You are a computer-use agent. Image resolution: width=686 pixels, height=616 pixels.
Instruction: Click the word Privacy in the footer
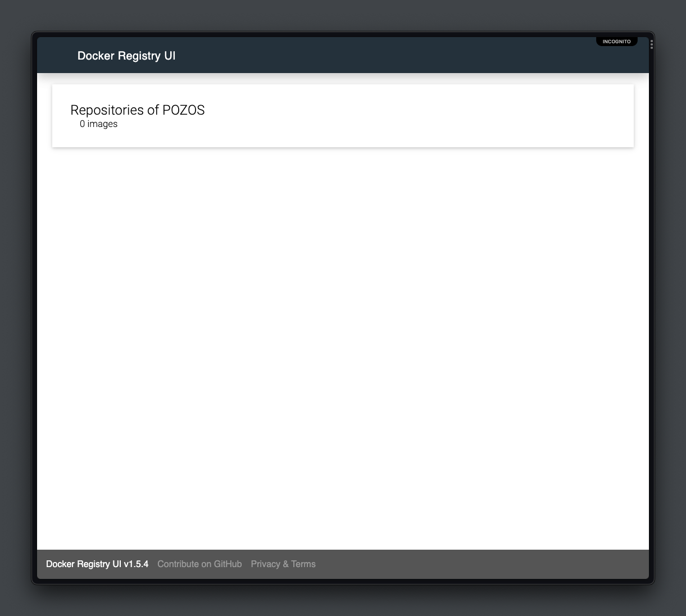tap(265, 564)
